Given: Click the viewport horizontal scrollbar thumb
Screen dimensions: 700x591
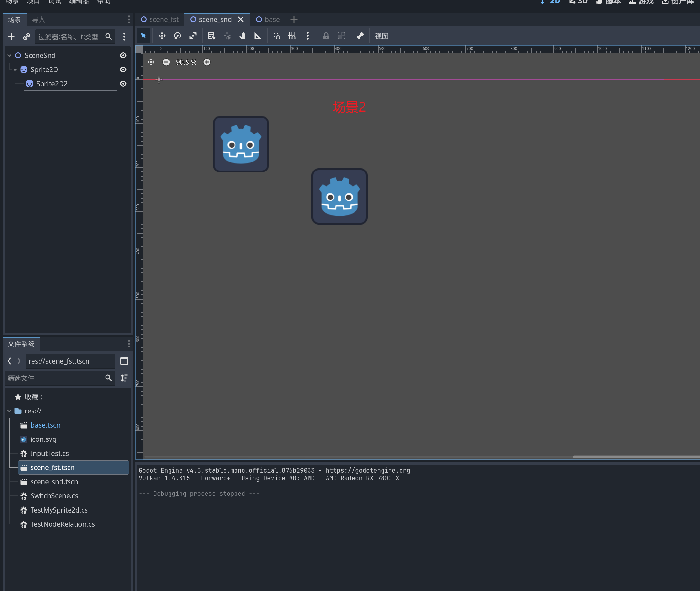Looking at the screenshot, I should point(636,457).
